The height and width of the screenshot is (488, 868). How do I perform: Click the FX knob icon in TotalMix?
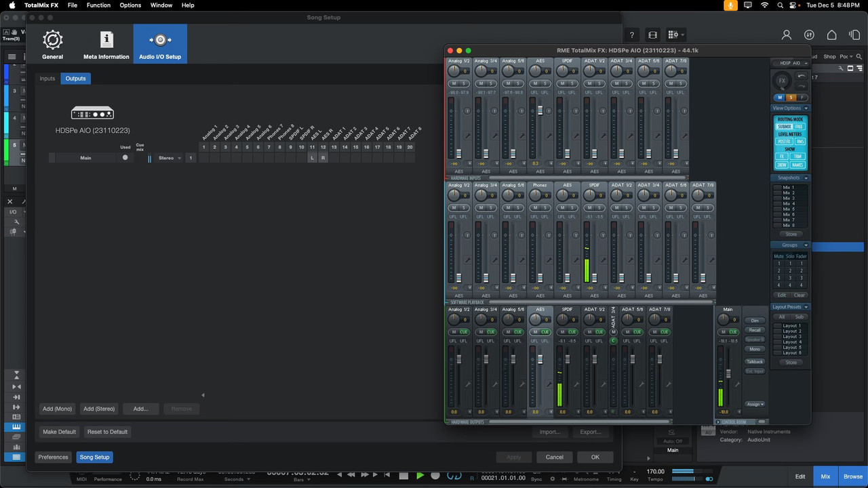point(782,81)
